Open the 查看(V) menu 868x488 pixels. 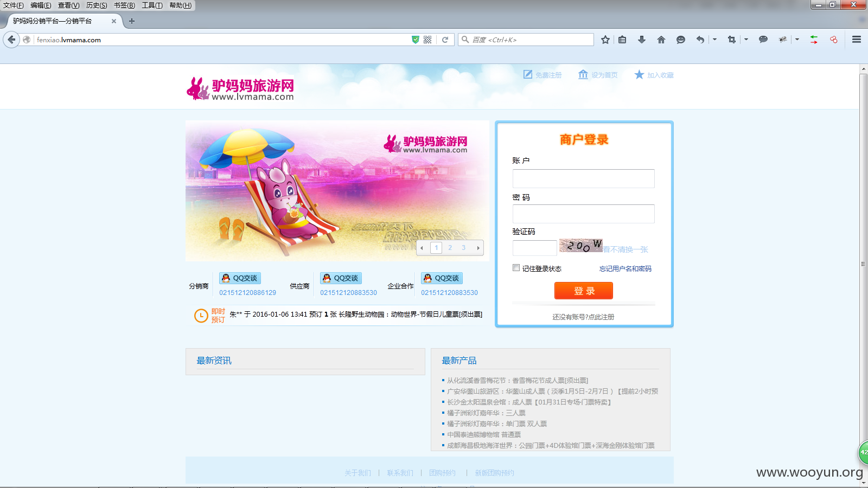69,5
